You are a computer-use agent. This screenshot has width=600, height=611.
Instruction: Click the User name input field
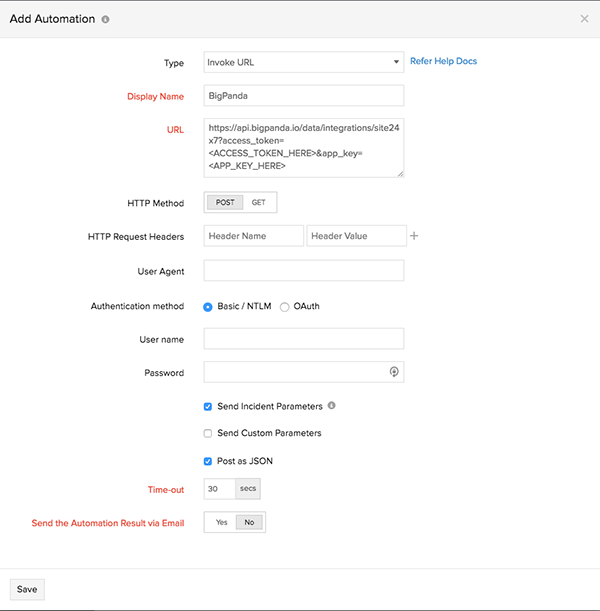304,339
